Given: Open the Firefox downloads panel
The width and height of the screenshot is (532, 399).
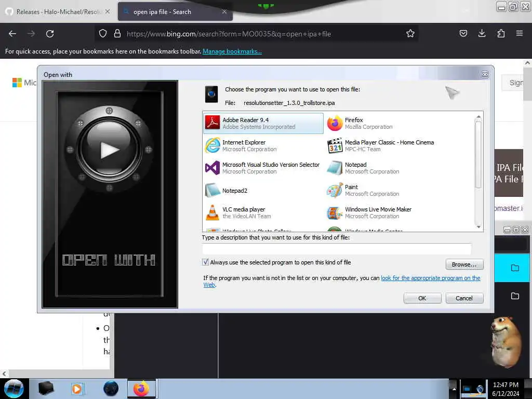Looking at the screenshot, I should click(x=482, y=33).
